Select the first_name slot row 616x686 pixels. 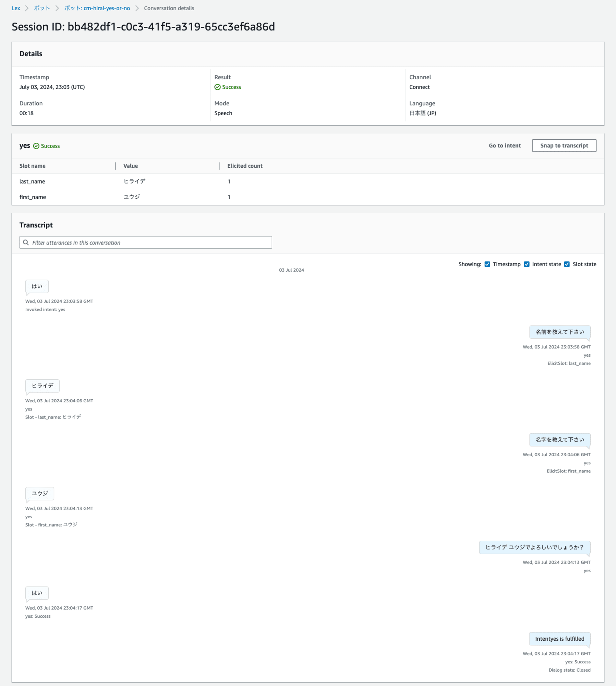(x=308, y=197)
